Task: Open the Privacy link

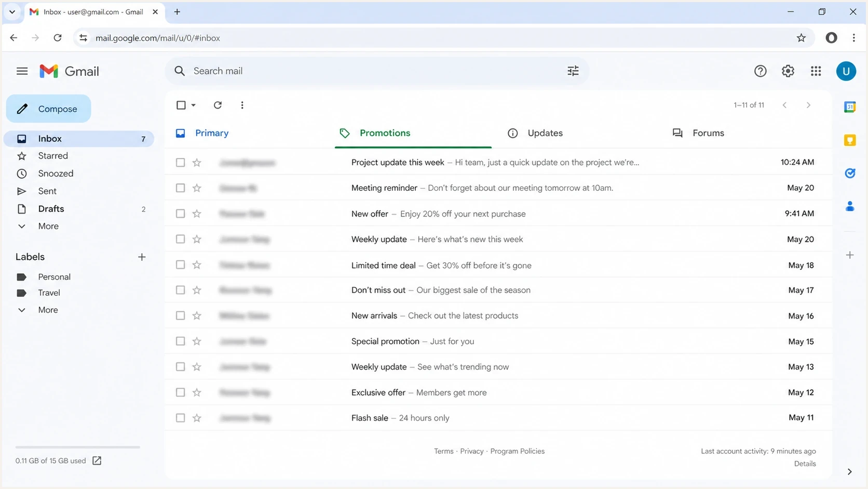Action: 471,451
